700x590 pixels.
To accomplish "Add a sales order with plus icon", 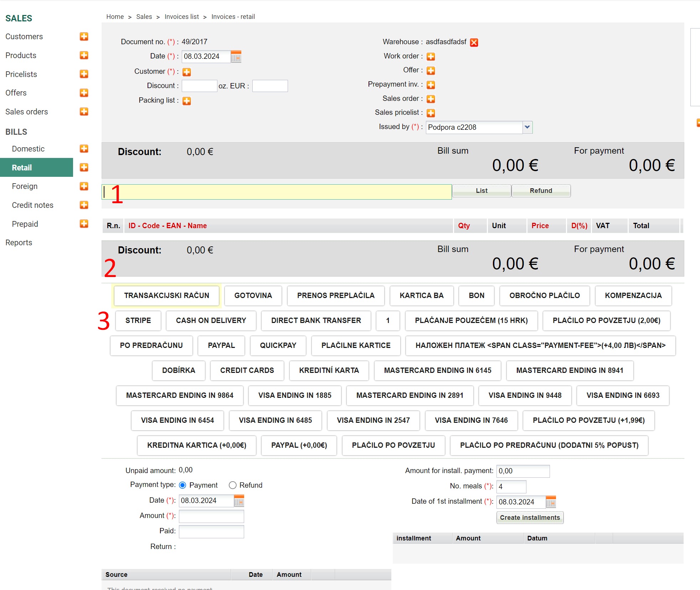I will (x=431, y=99).
